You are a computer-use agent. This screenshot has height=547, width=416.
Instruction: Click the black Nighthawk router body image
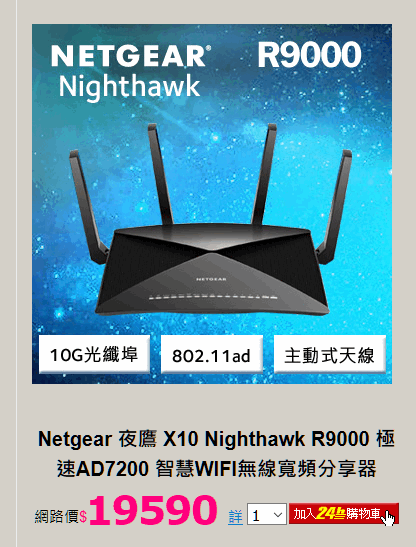click(x=212, y=270)
